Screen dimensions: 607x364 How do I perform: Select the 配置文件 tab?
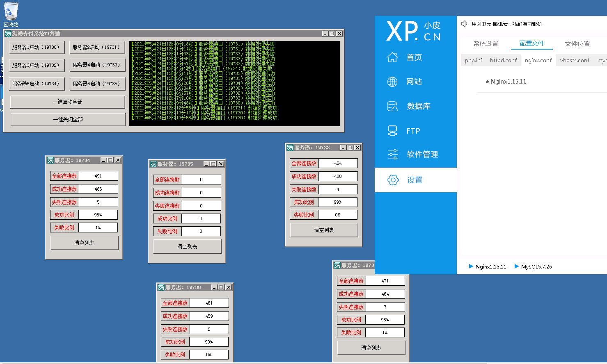point(532,43)
